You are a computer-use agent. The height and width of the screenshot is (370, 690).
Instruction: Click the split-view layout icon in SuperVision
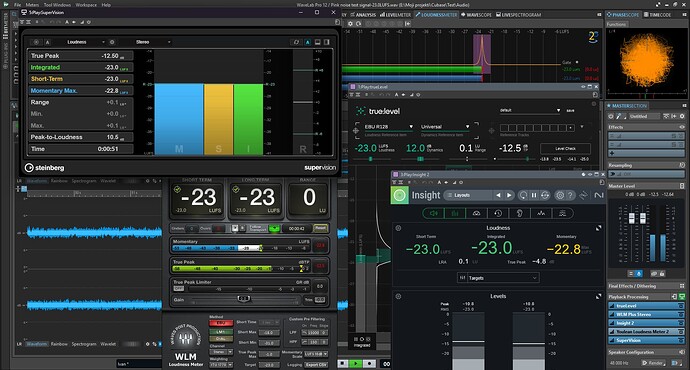[x=327, y=42]
